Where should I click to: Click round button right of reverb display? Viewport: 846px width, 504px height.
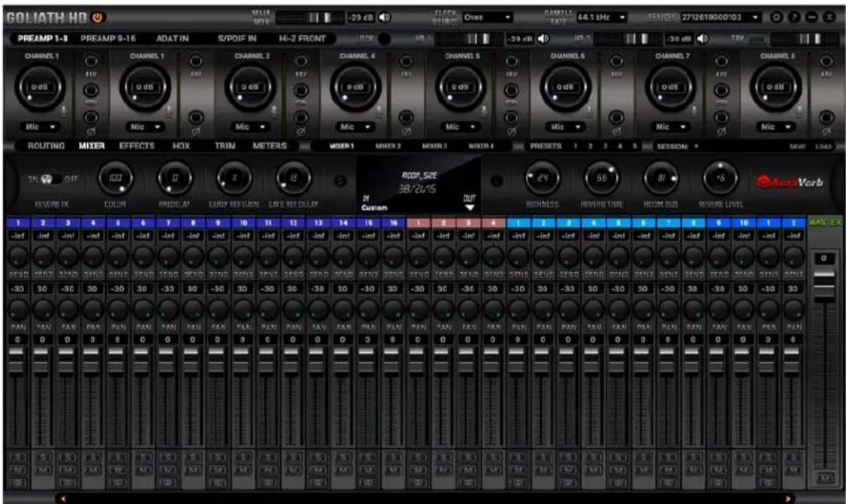coord(497,181)
